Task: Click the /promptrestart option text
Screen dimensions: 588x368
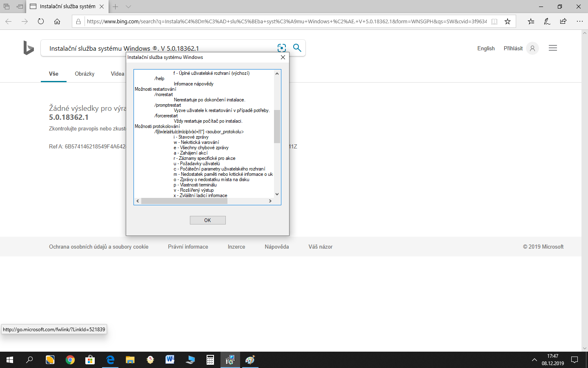Action: [x=168, y=105]
